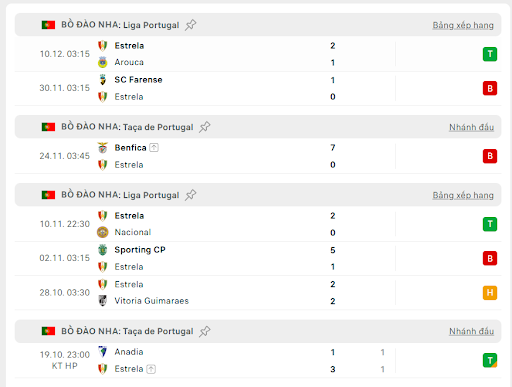Open Nhánh đấu link in bottom Taça header
Screen dimensions: 512x387
(x=471, y=332)
